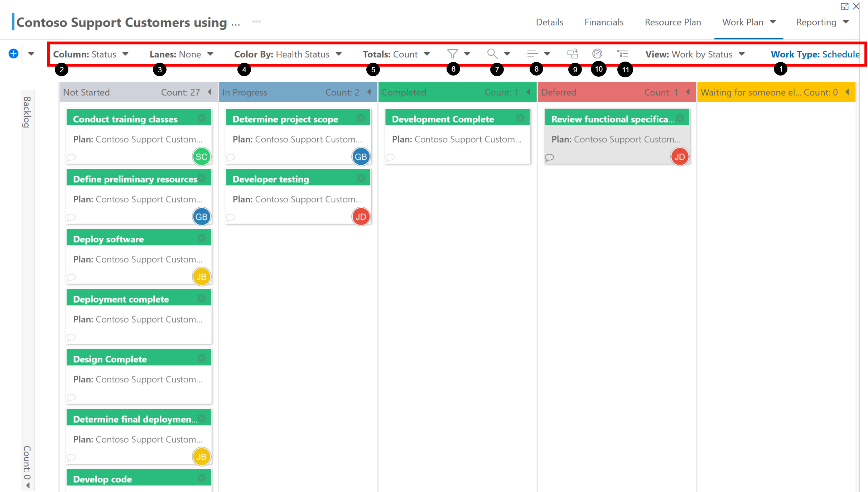Click the blue plus add button
This screenshot has width=868, height=492.
[x=13, y=54]
